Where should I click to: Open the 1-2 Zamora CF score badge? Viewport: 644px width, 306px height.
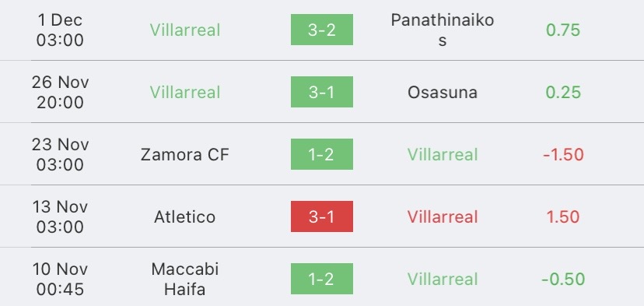click(321, 154)
